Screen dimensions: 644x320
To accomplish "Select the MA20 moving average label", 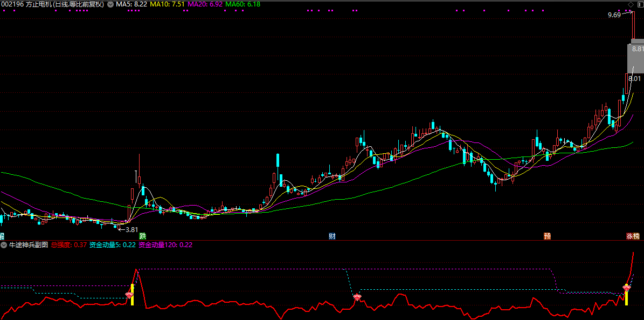I will pos(205,4).
